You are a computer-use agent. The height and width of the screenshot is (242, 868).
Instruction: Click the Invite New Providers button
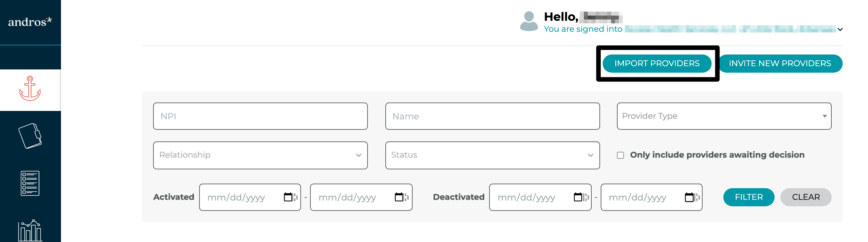coord(780,63)
